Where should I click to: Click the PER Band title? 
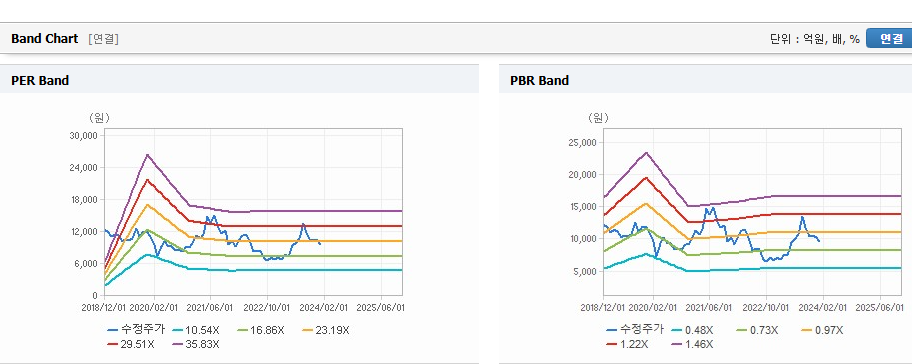click(40, 81)
